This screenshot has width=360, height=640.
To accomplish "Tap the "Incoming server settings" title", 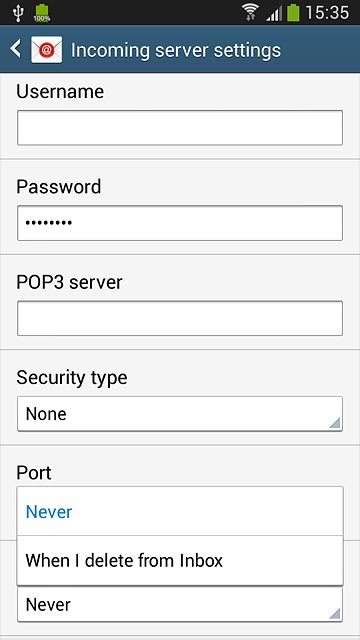I will point(176,50).
